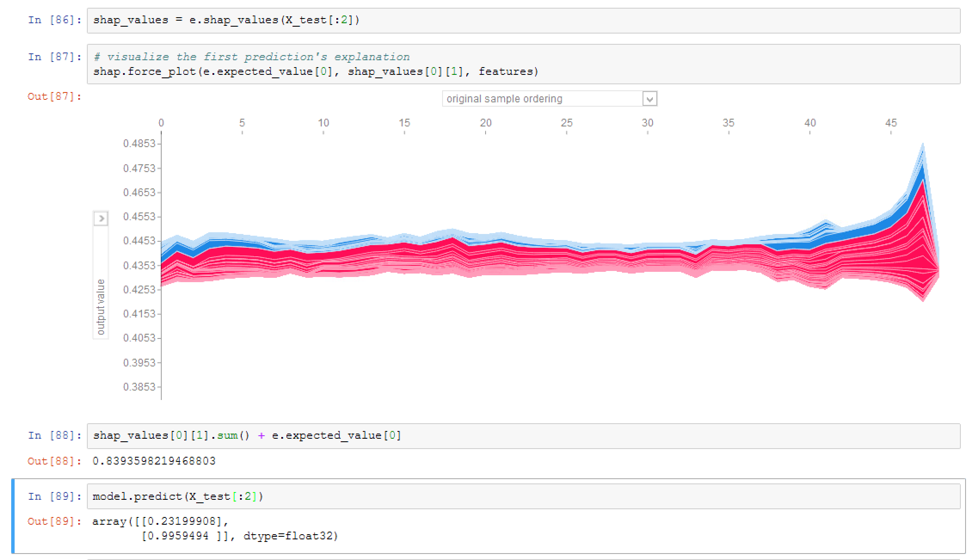The image size is (972, 560).
Task: Click the y-axis label 0.4553
Action: [139, 216]
